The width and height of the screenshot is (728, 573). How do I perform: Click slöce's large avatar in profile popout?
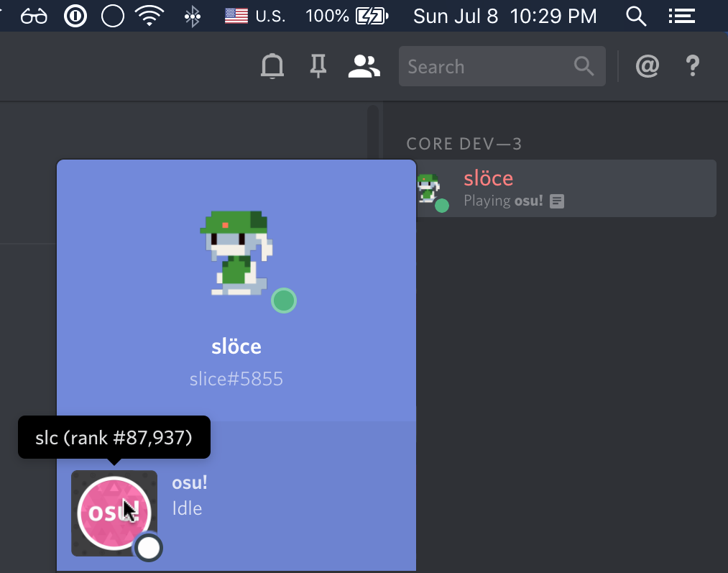click(237, 253)
